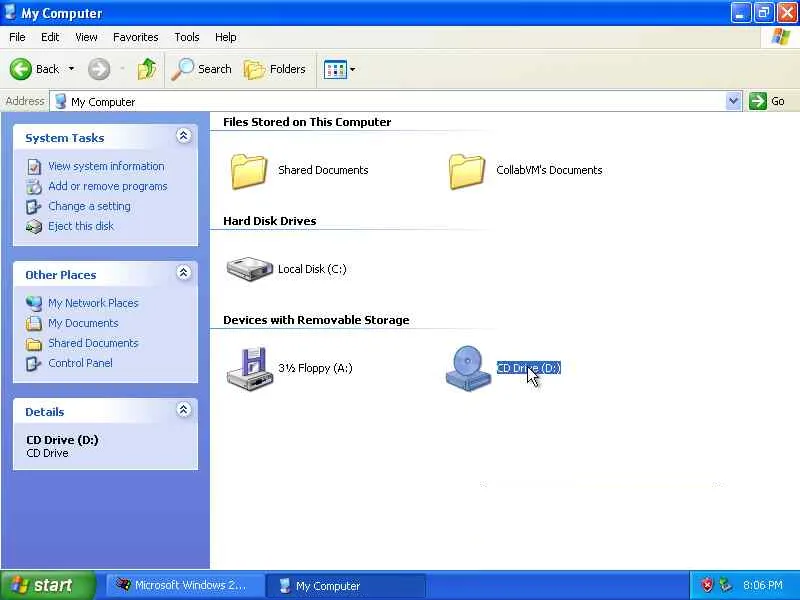Click the red security shield tray icon

pyautogui.click(x=707, y=585)
